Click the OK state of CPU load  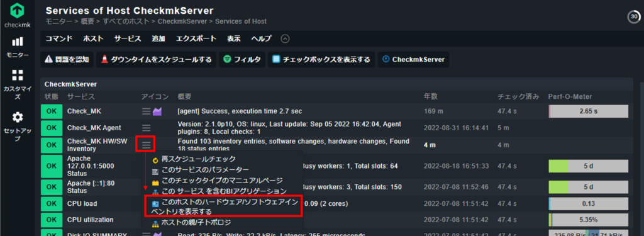[x=52, y=203]
